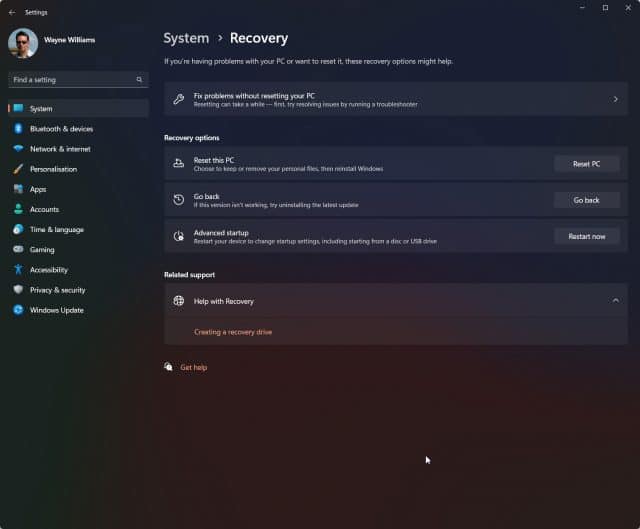This screenshot has height=529, width=640.
Task: Go to System category label
Action: tap(41, 109)
